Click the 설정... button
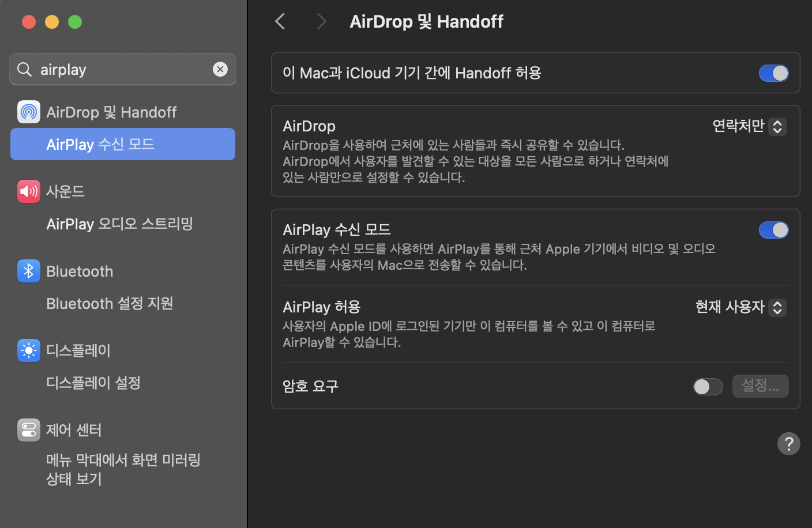The image size is (812, 528). click(761, 386)
